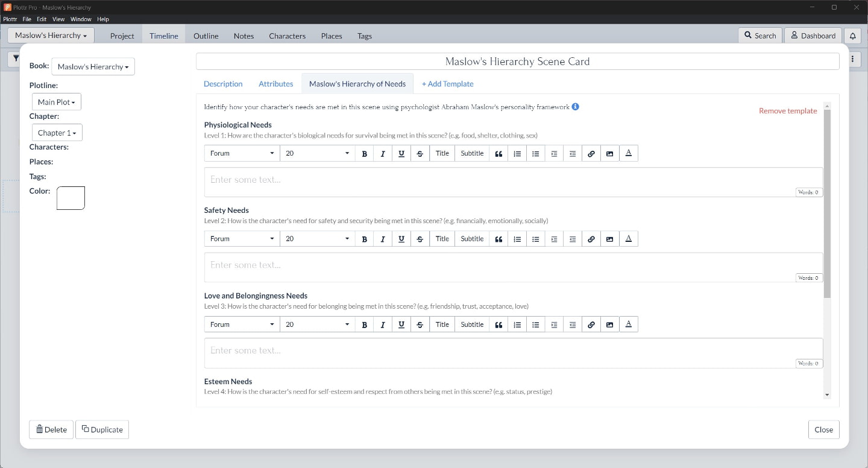The image size is (868, 468).
Task: Edit the scene card title field
Action: tap(517, 62)
